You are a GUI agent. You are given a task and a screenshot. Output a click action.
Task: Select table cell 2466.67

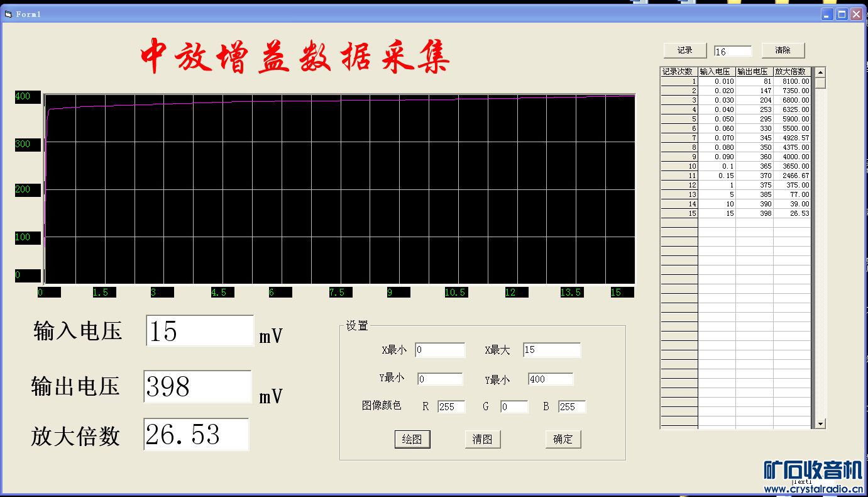[x=792, y=176]
